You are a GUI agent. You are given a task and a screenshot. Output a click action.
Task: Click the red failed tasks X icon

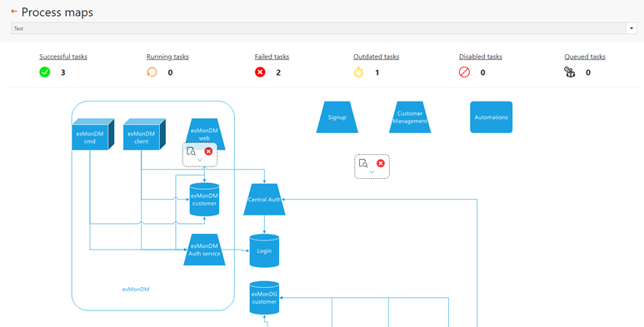coord(260,72)
